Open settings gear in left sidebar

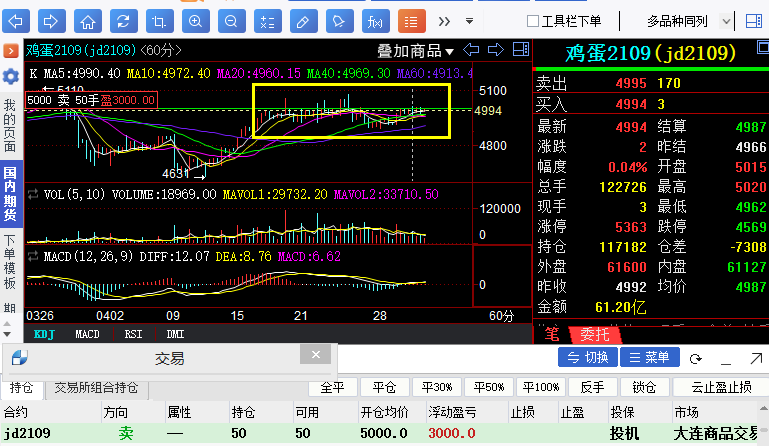pos(11,76)
